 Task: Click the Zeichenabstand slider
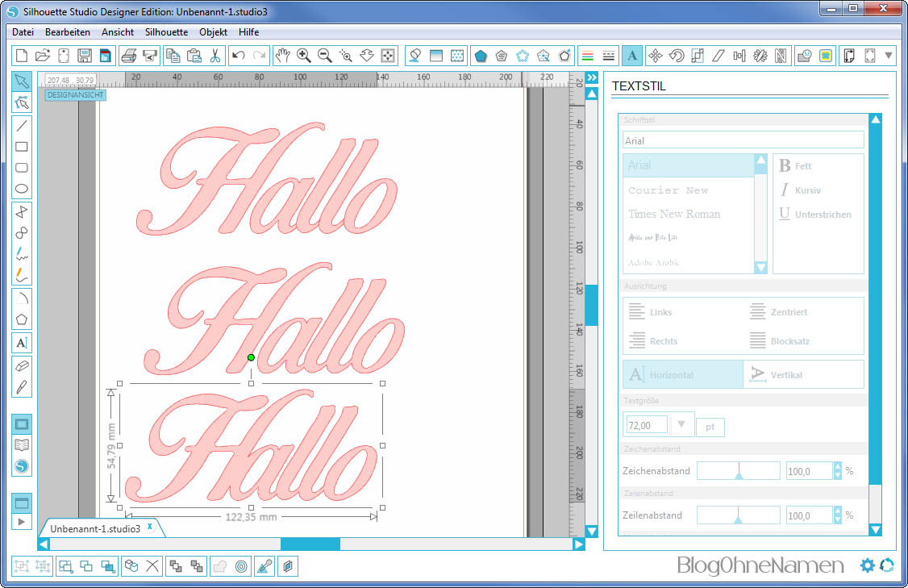pos(738,471)
